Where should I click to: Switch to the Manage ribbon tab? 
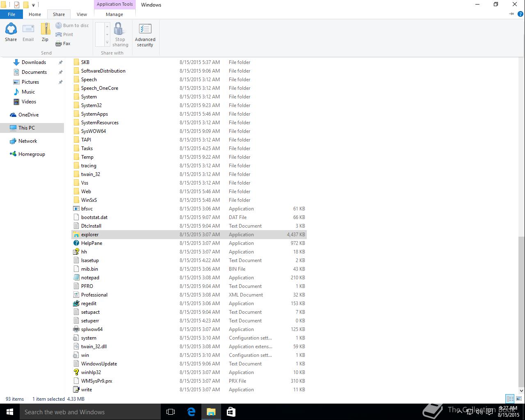click(114, 14)
